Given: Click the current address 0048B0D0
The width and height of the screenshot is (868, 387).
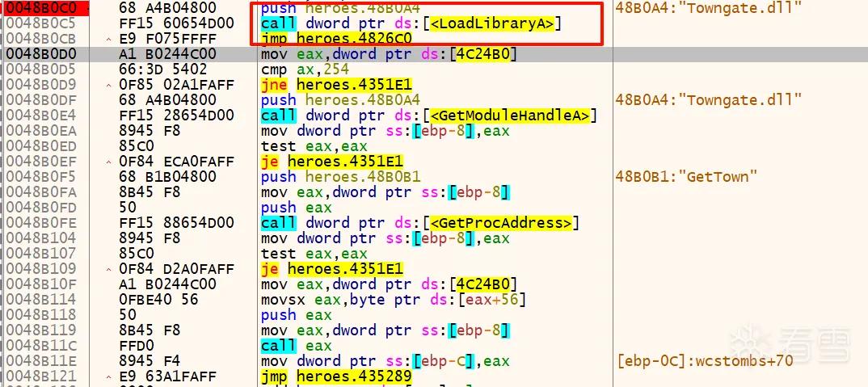Looking at the screenshot, I should (x=42, y=54).
